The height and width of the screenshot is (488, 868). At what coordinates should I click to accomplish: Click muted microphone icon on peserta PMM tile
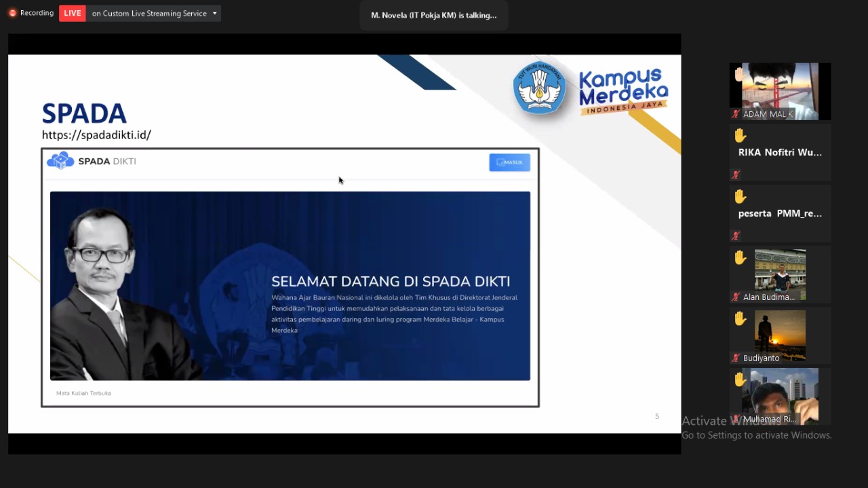pos(736,236)
